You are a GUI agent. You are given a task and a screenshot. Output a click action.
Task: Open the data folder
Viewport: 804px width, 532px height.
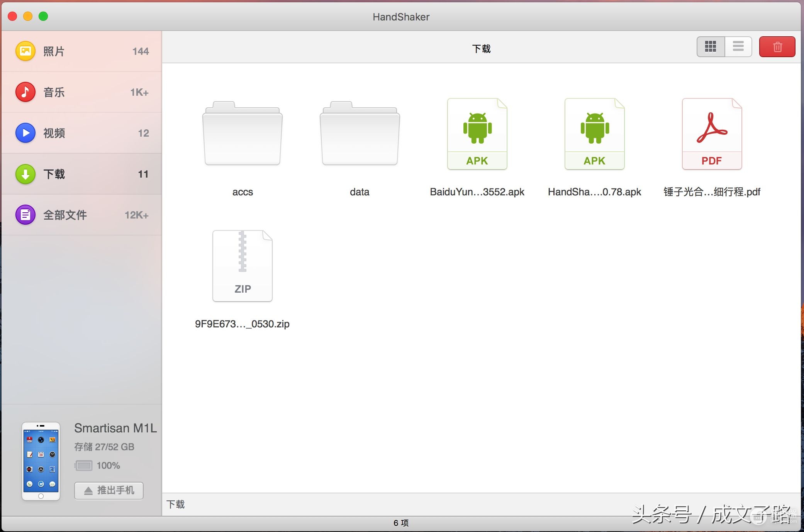coord(360,134)
